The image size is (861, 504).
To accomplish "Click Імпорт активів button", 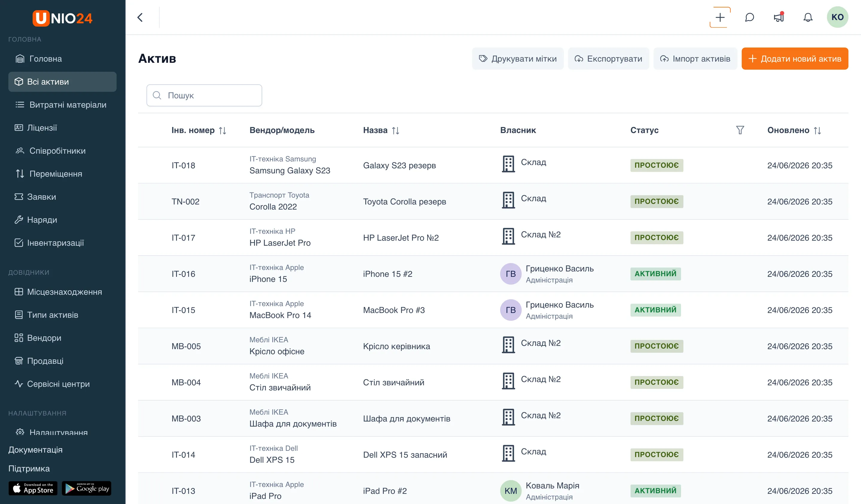I will (695, 59).
